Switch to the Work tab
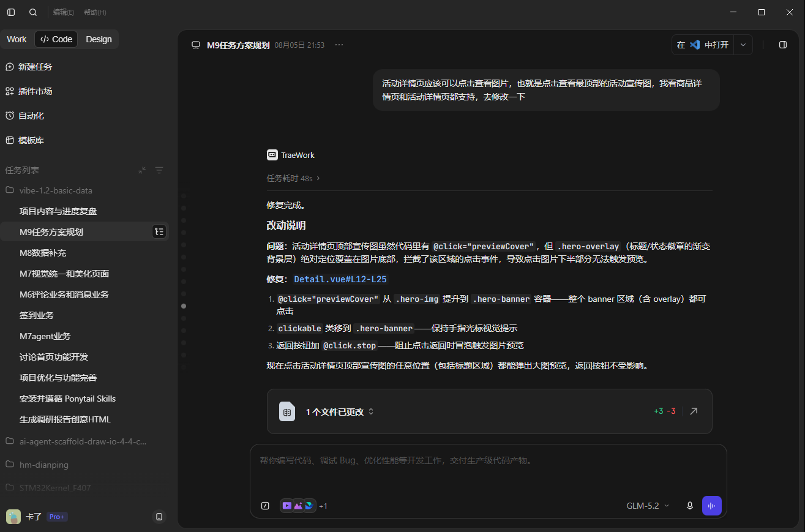Viewport: 805px width, 532px height. [17, 39]
